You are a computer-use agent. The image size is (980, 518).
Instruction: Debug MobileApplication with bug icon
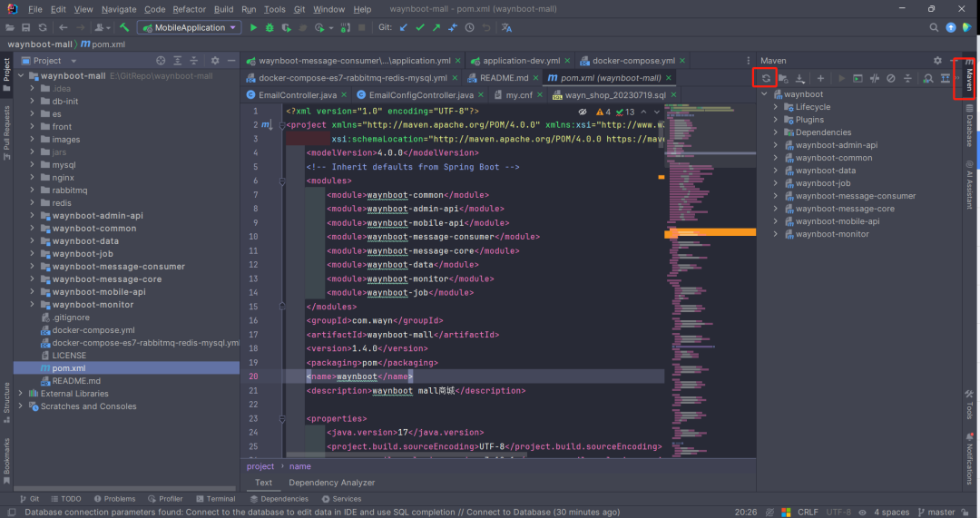269,27
